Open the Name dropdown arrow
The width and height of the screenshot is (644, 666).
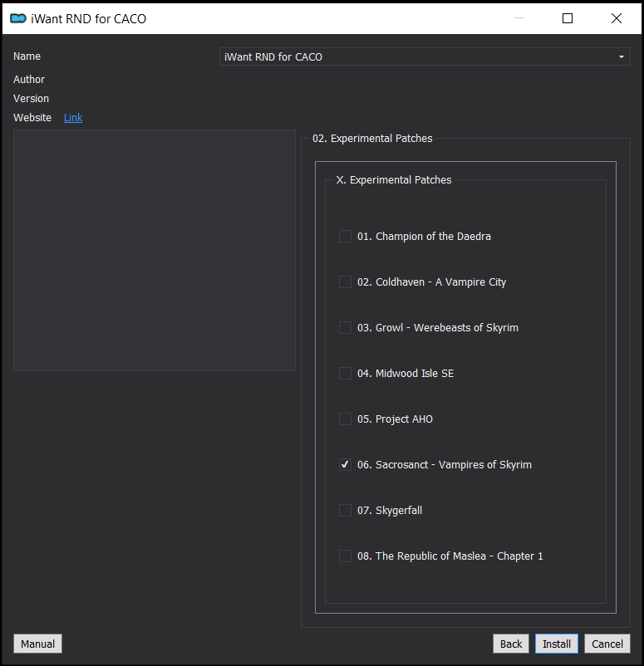(621, 57)
